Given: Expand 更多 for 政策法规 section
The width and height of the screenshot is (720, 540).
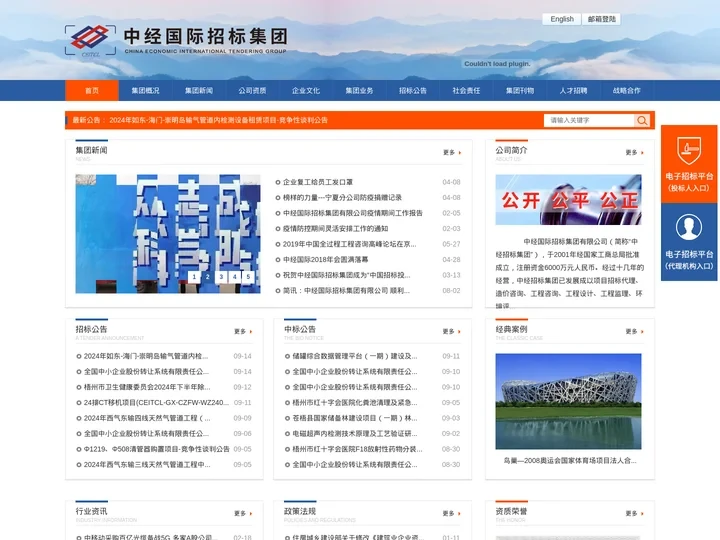Looking at the screenshot, I should coord(452,513).
